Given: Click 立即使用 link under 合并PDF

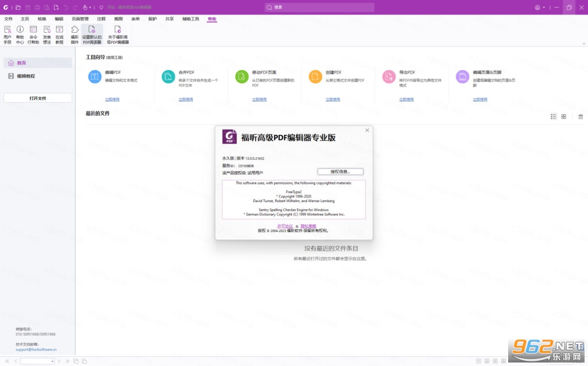Looking at the screenshot, I should (x=185, y=99).
